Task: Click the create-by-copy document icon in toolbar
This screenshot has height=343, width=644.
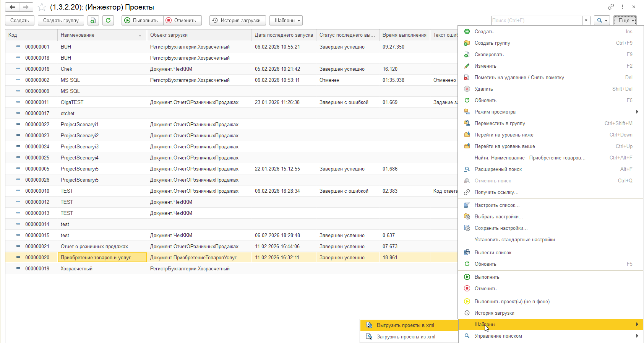Action: click(93, 20)
